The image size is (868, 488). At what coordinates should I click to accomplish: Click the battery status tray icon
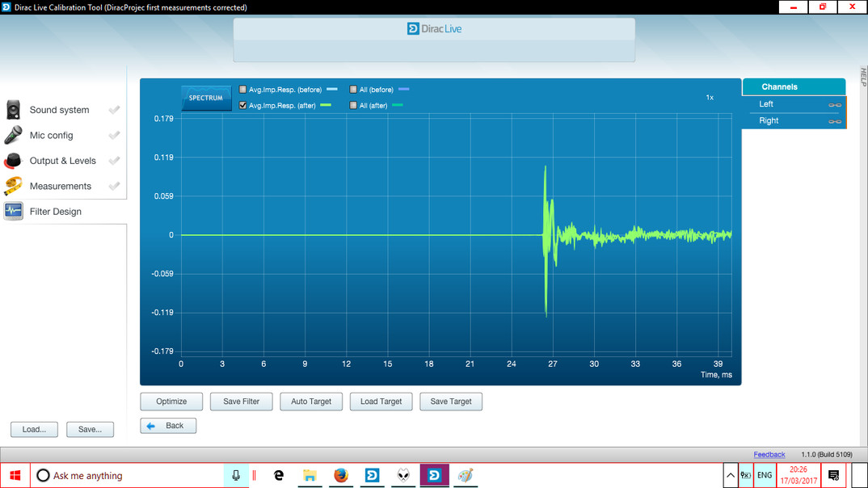pos(746,475)
